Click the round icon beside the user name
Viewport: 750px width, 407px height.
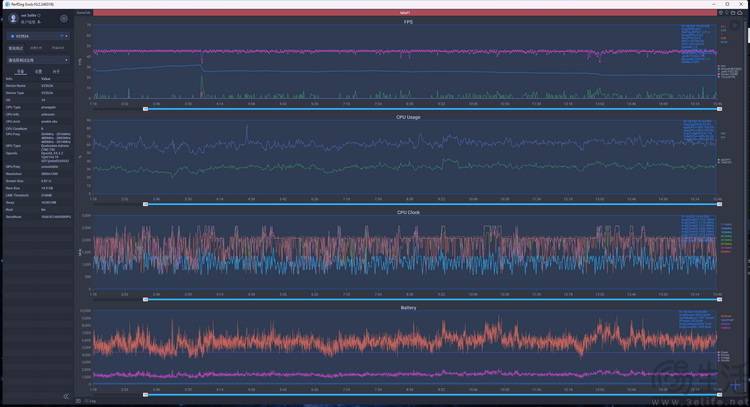64,19
